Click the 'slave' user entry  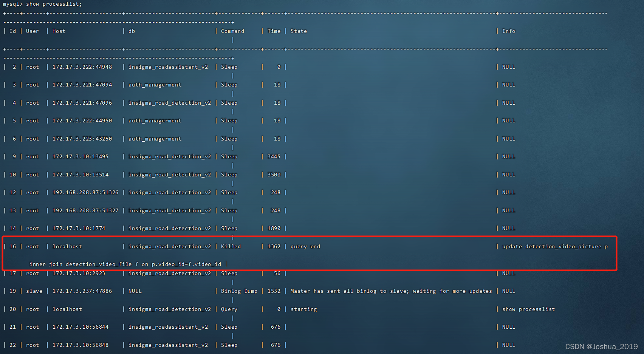pos(34,291)
